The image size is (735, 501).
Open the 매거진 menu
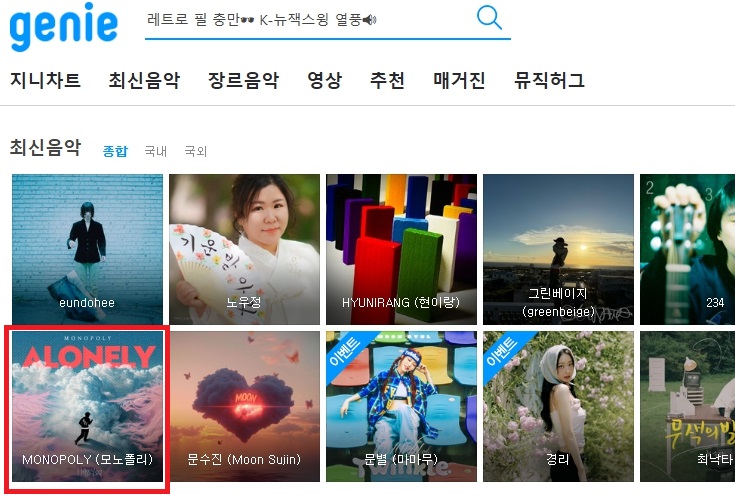coord(459,80)
